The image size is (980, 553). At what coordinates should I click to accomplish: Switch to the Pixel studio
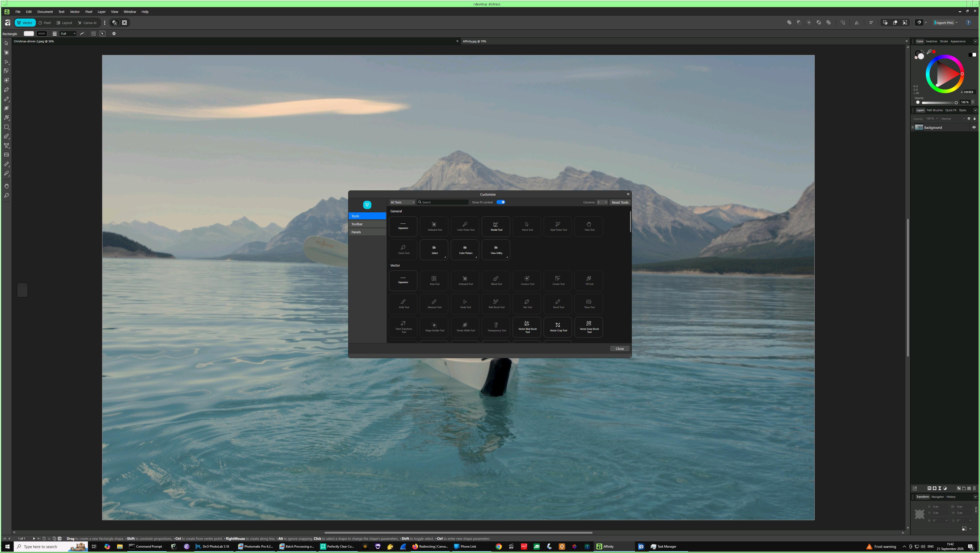45,23
